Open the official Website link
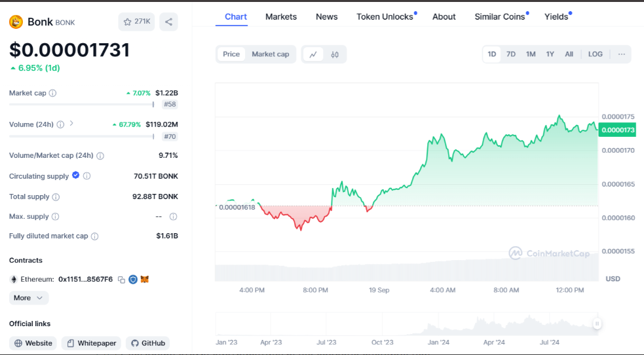The height and width of the screenshot is (355, 644). (33, 343)
